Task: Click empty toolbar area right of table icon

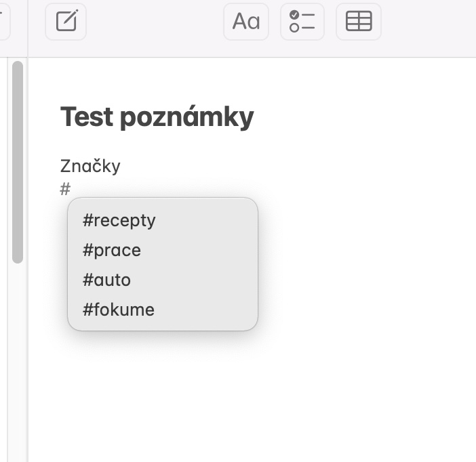Action: point(429,22)
